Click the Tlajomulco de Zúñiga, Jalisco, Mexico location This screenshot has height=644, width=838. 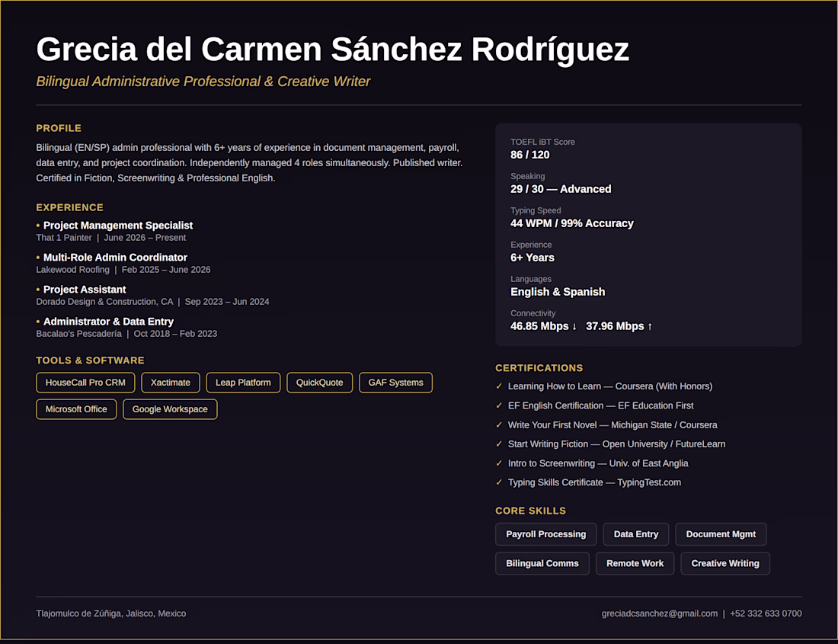[111, 614]
